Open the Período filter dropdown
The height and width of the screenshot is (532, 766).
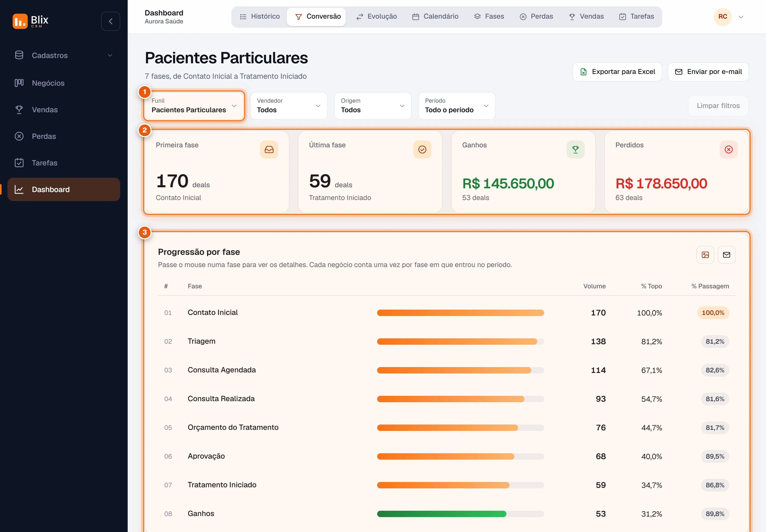click(x=457, y=106)
